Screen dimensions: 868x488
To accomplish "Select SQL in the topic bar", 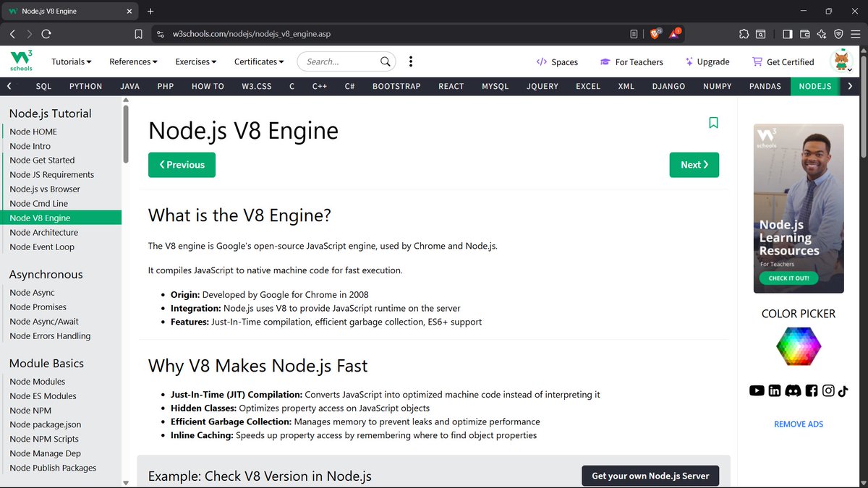I will pyautogui.click(x=43, y=86).
